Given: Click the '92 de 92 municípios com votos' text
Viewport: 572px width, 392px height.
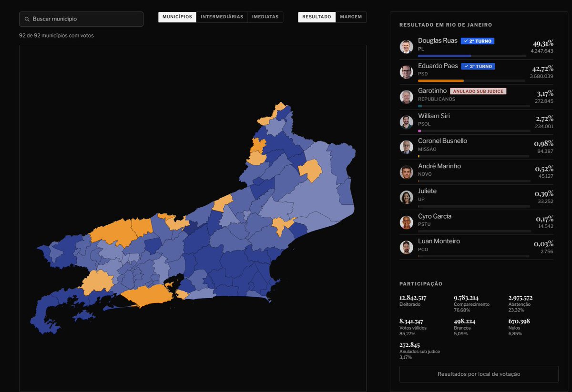Looking at the screenshot, I should tap(56, 36).
